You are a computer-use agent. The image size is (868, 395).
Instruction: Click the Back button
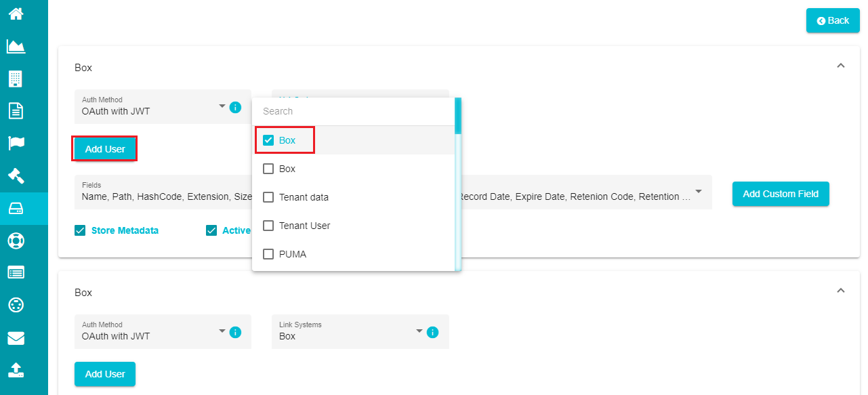833,20
